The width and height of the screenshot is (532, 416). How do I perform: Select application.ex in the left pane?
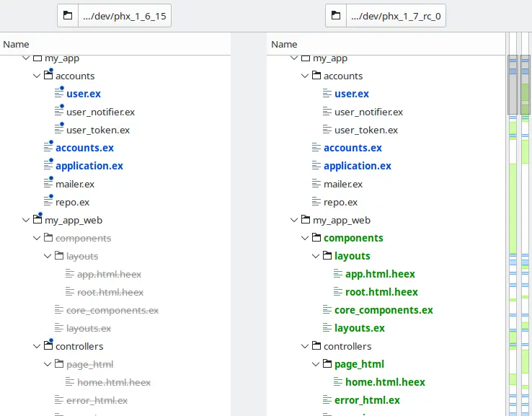tap(89, 166)
